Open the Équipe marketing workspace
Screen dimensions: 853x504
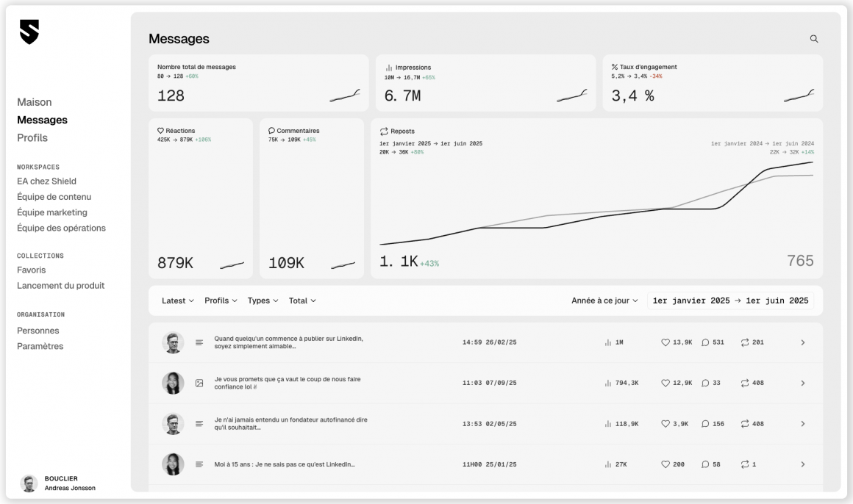[x=52, y=212]
